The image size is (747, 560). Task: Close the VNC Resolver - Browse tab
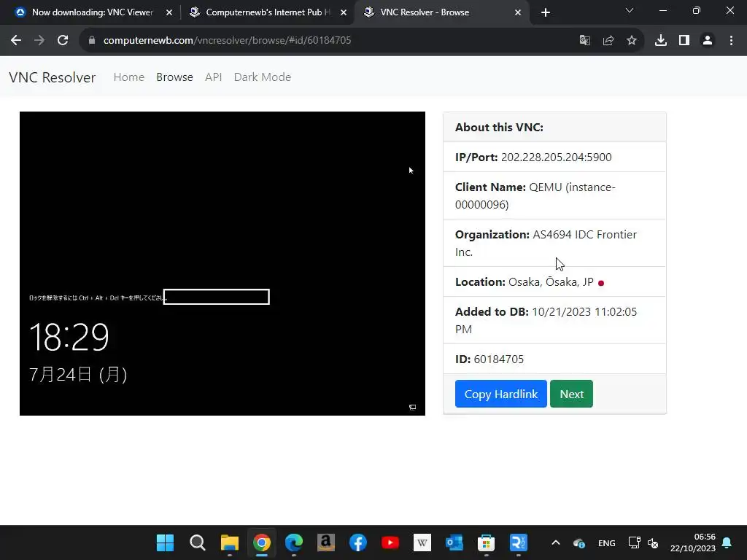pos(518,12)
